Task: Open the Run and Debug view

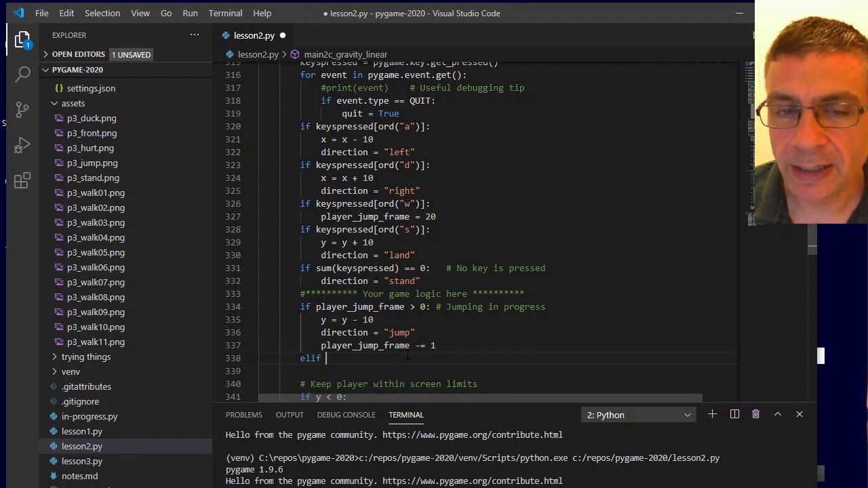Action: (x=22, y=145)
